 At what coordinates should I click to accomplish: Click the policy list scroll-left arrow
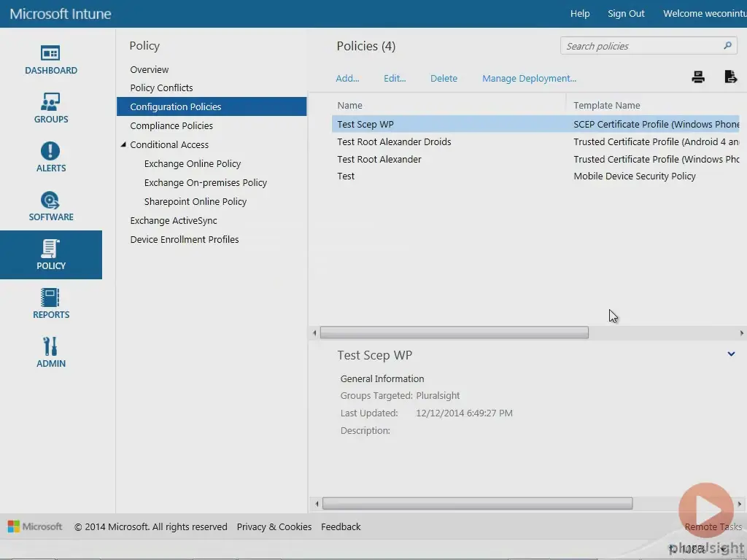coord(314,332)
